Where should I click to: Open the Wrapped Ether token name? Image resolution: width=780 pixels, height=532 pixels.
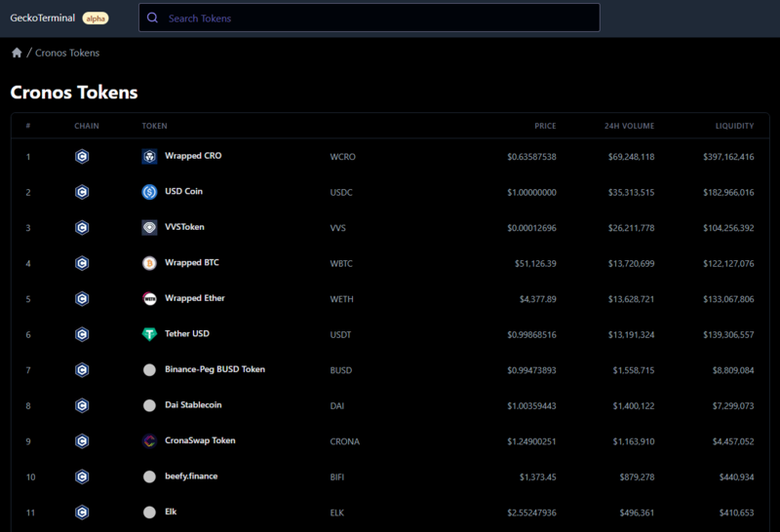(194, 298)
